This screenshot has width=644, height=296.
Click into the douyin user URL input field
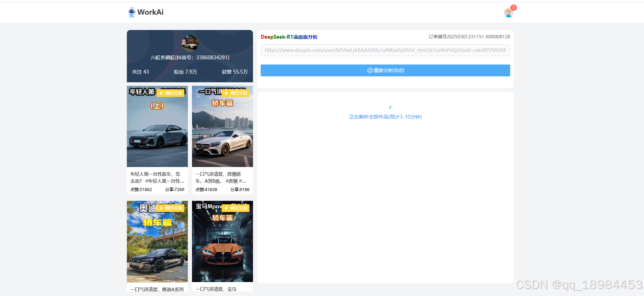coord(385,50)
